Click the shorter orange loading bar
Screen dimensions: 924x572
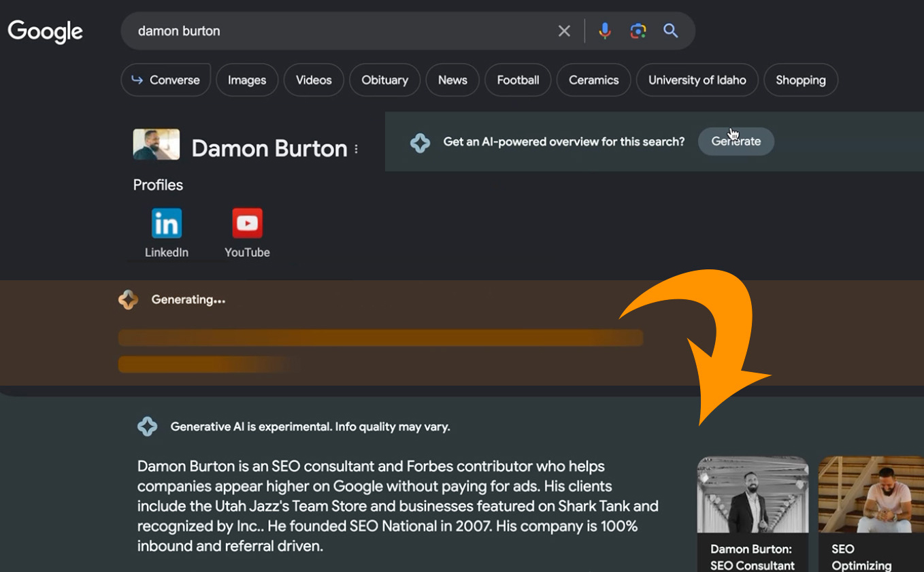[x=210, y=365]
